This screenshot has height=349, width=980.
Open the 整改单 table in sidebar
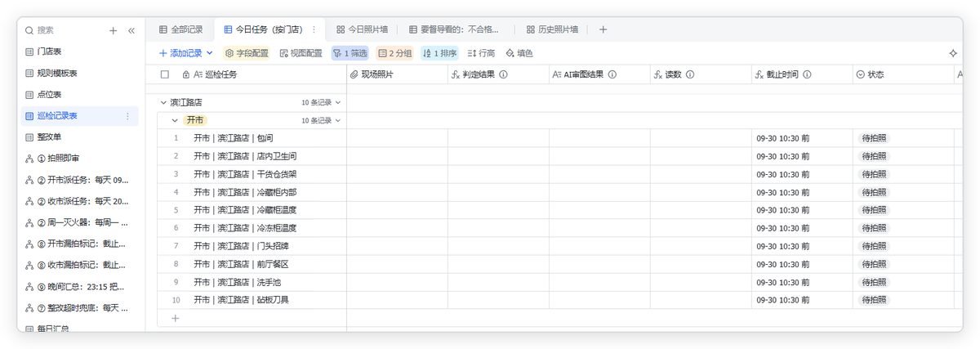pyautogui.click(x=78, y=136)
